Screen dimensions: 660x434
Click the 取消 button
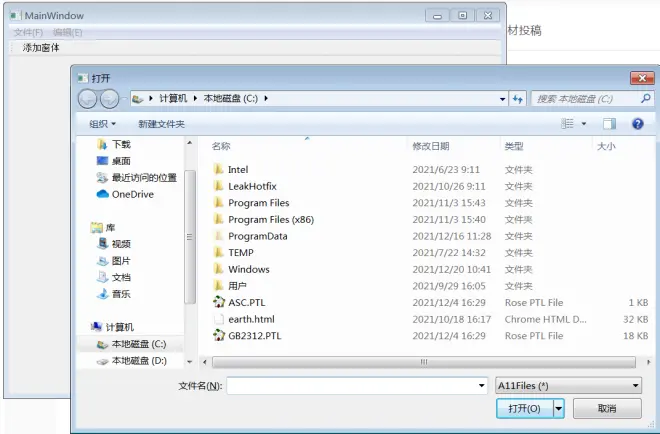point(607,408)
